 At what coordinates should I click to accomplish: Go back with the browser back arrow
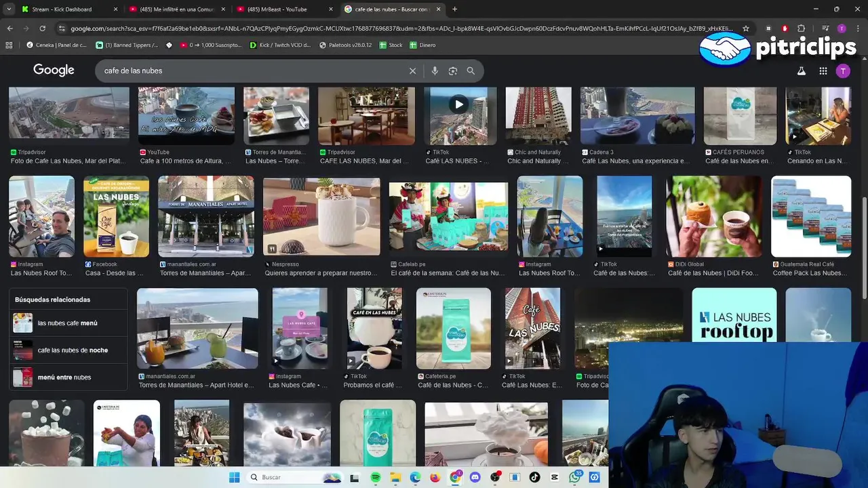(x=9, y=28)
